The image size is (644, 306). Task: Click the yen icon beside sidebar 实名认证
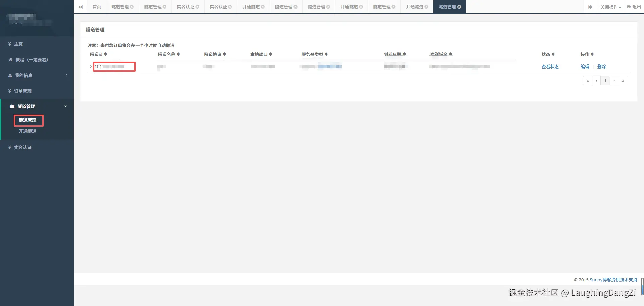point(10,147)
